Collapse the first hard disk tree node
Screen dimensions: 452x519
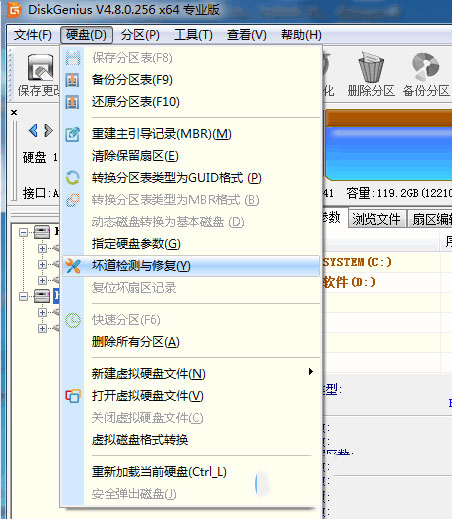pos(23,232)
